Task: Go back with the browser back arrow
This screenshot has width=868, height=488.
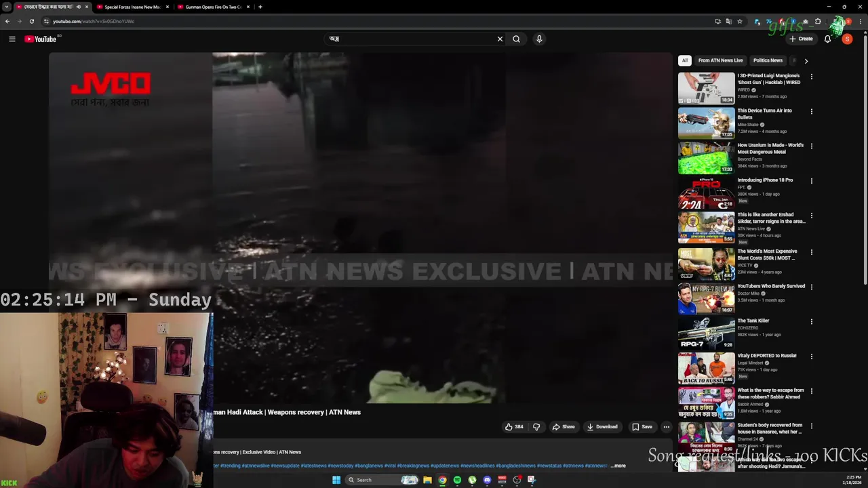Action: point(7,21)
